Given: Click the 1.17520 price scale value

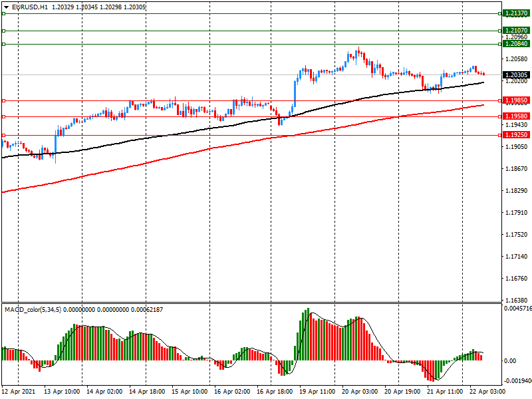Looking at the screenshot, I should point(517,235).
